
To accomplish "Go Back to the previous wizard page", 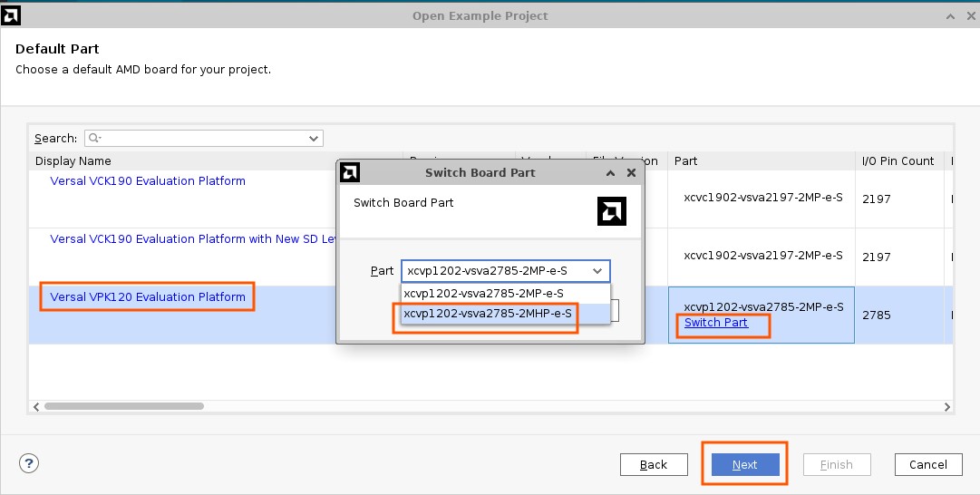I will (654, 464).
